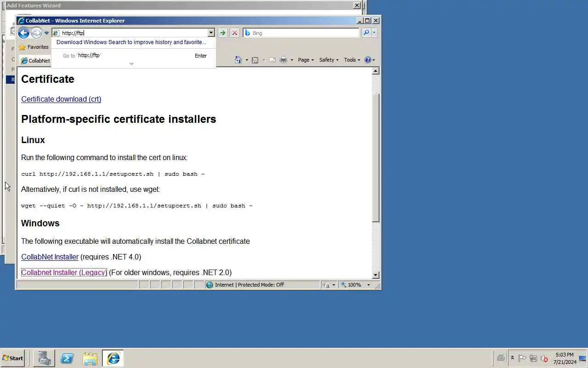Click the Show Desktop button

pos(582,358)
